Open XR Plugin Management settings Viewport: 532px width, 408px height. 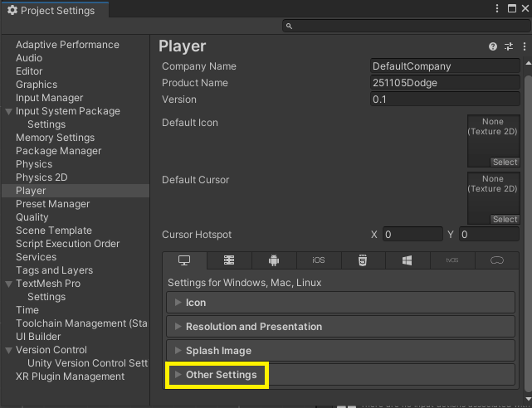(x=71, y=376)
